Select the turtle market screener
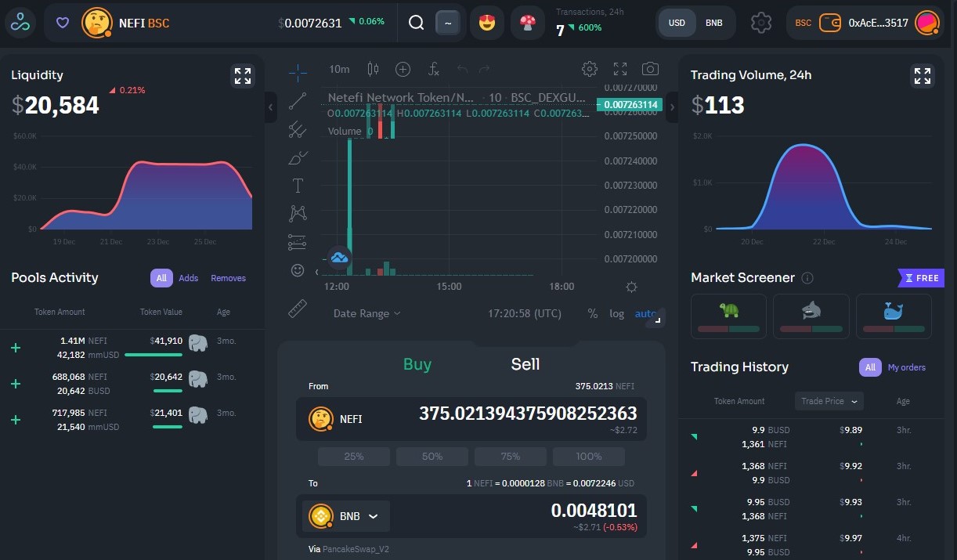 pyautogui.click(x=728, y=316)
